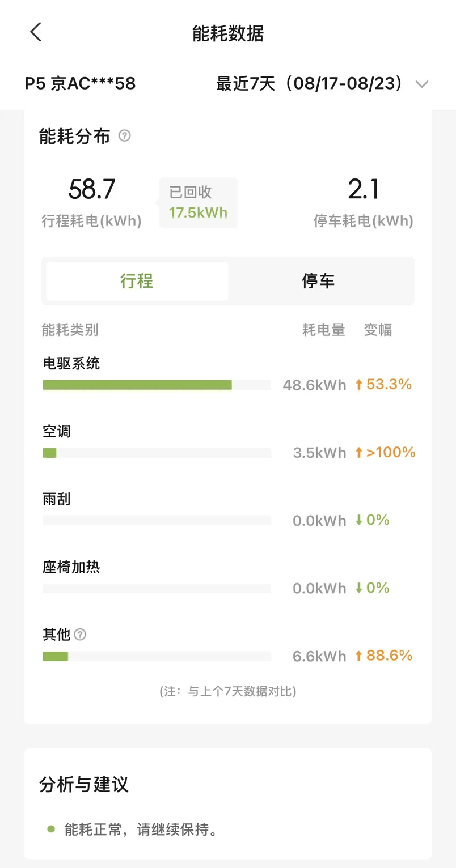Tap orange up arrow beside 88.6%
This screenshot has height=868, width=456.
tap(358, 656)
